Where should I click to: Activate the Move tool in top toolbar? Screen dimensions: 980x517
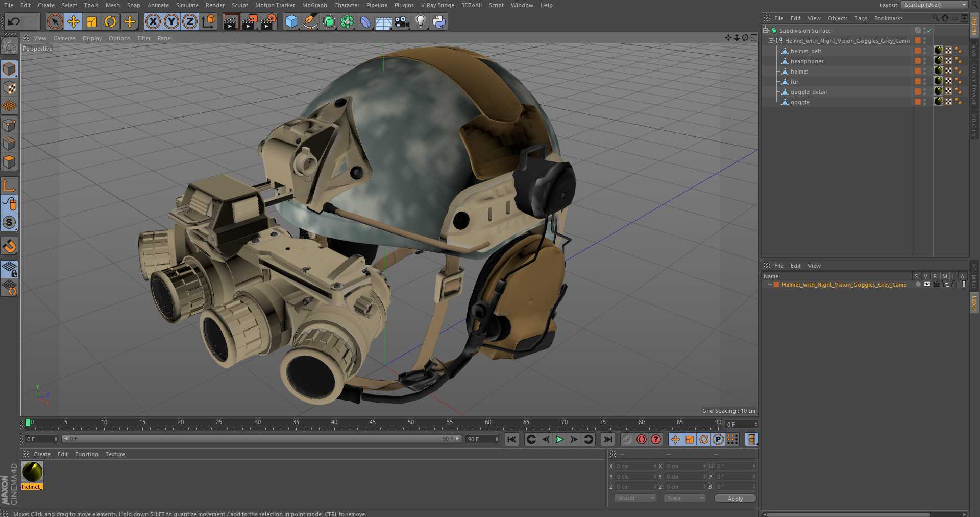(x=73, y=21)
